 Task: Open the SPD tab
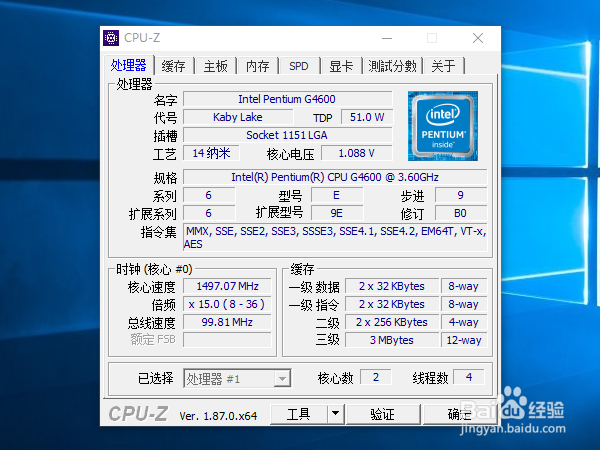click(299, 66)
